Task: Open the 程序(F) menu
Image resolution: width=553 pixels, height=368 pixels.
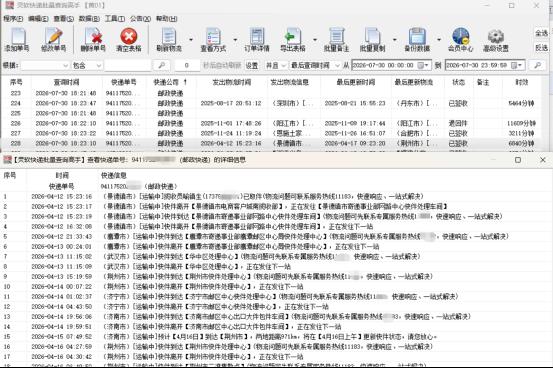Action: (x=13, y=18)
